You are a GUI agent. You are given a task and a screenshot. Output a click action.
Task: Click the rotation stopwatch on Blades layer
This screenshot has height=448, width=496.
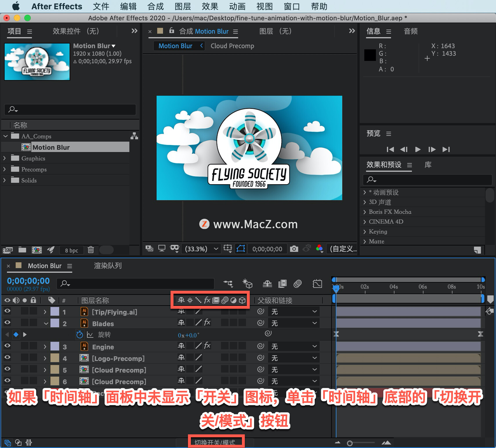pyautogui.click(x=79, y=335)
